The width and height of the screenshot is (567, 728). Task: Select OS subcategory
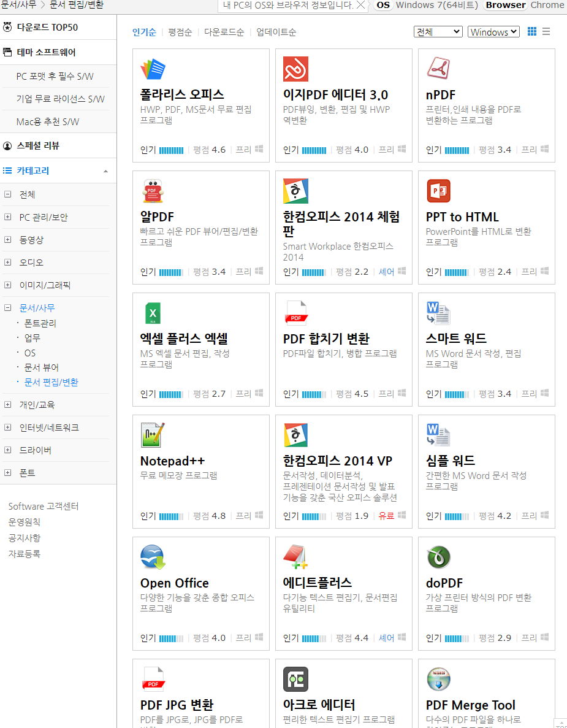tap(29, 353)
